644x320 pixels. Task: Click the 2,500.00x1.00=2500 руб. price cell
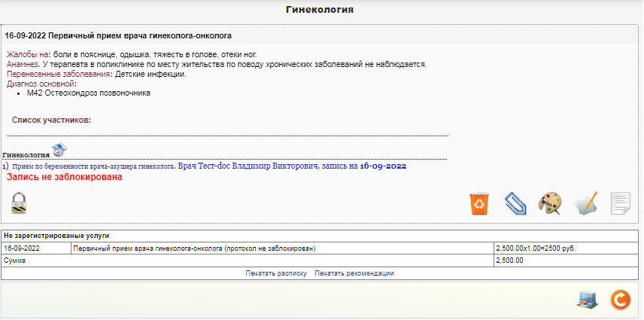pyautogui.click(x=539, y=248)
